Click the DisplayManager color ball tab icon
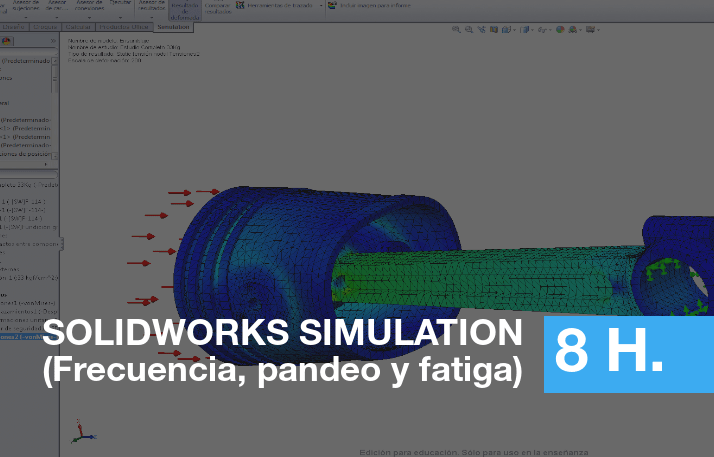Image resolution: width=714 pixels, height=457 pixels. 6,41
